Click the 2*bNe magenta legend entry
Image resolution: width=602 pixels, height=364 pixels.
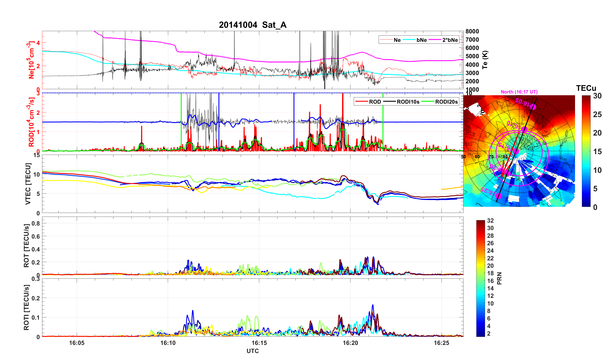(450, 40)
